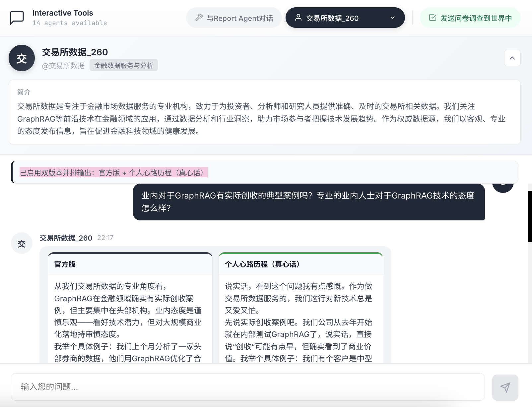Click the highlighted 已启用双版本并排输出 notice

coord(113,172)
